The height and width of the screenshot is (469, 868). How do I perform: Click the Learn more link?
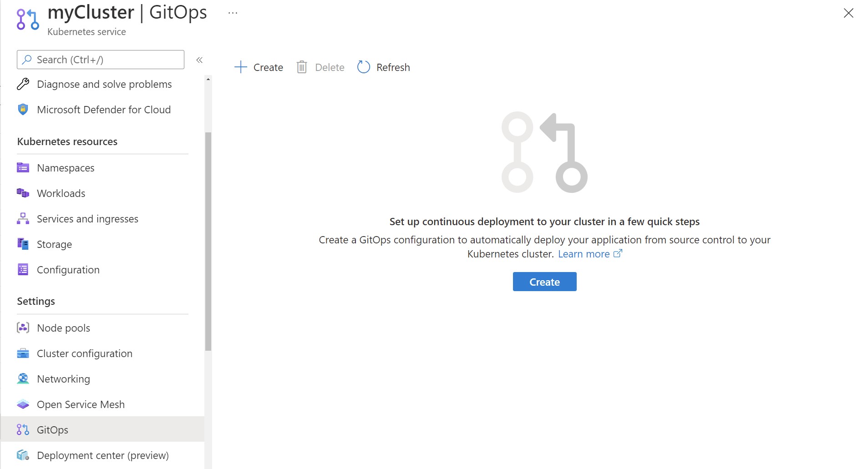tap(584, 254)
